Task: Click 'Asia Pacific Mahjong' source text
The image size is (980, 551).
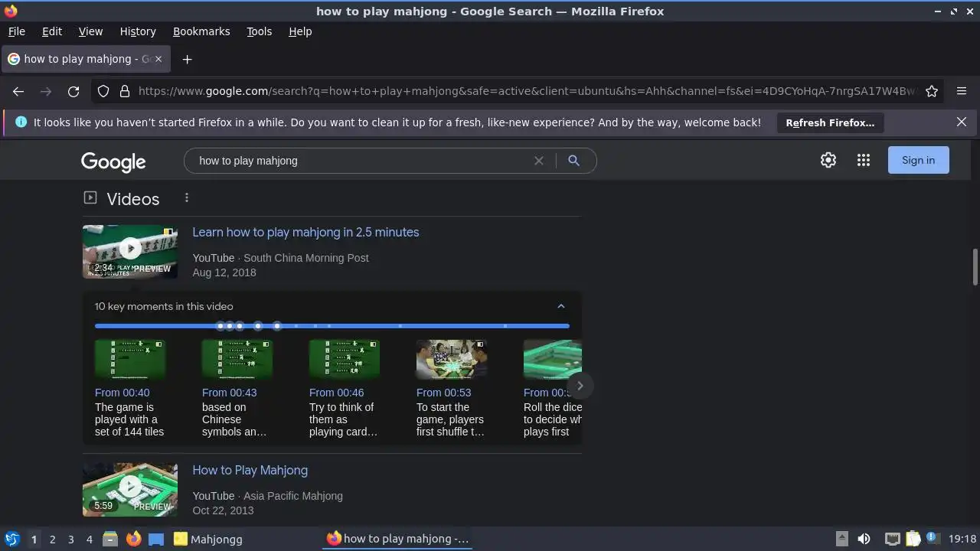Action: point(293,496)
